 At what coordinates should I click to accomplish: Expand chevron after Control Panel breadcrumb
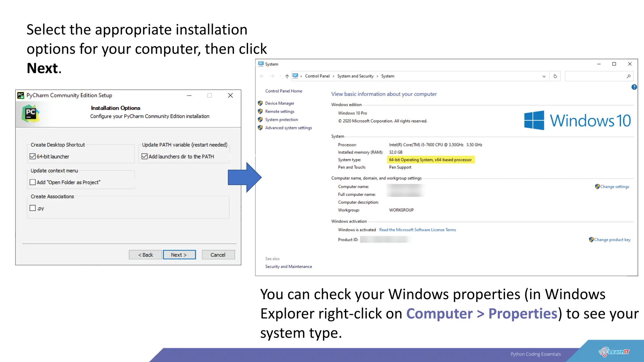(334, 76)
